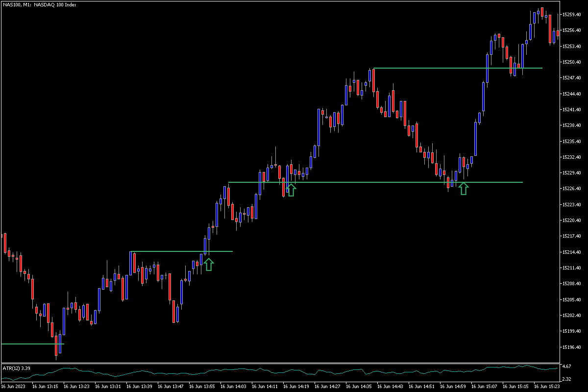The height and width of the screenshot is (392, 588).
Task: Select the green level line near 15249
Action: coord(458,68)
